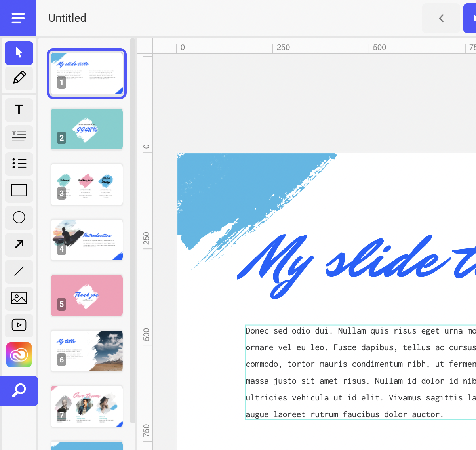Screen dimensions: 476x450
Task: Select the Line drawing tool
Action: 19,271
